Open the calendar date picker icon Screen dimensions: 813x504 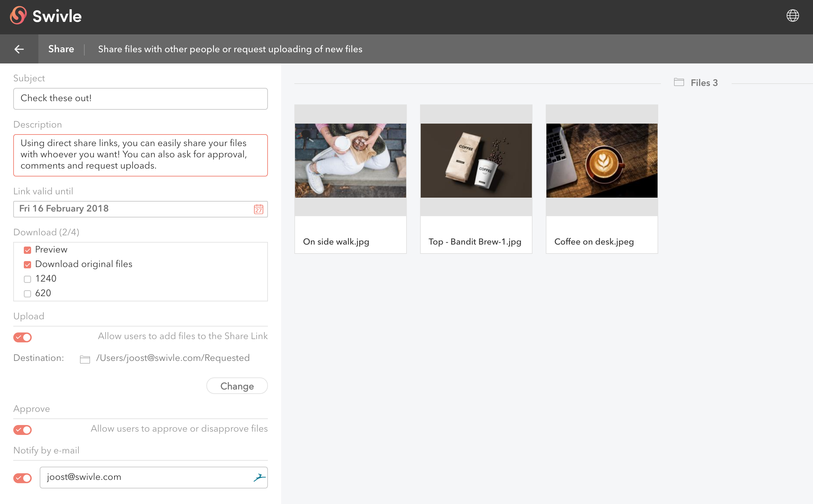tap(258, 209)
